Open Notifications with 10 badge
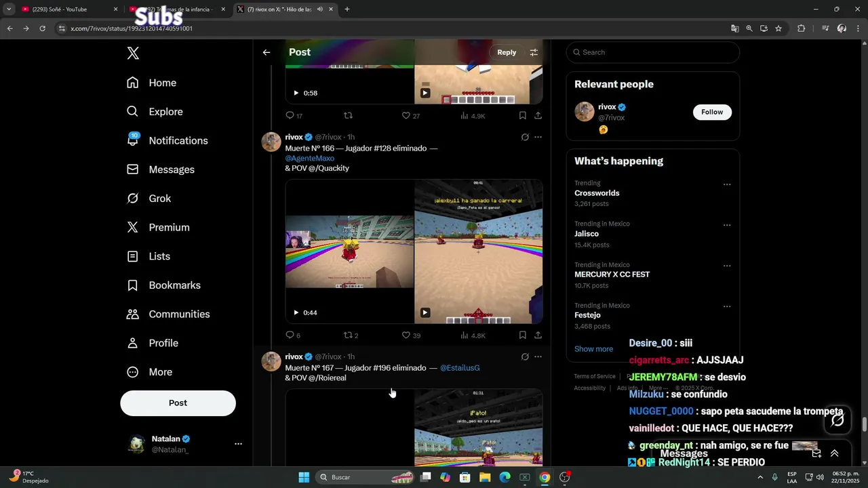 [167, 140]
